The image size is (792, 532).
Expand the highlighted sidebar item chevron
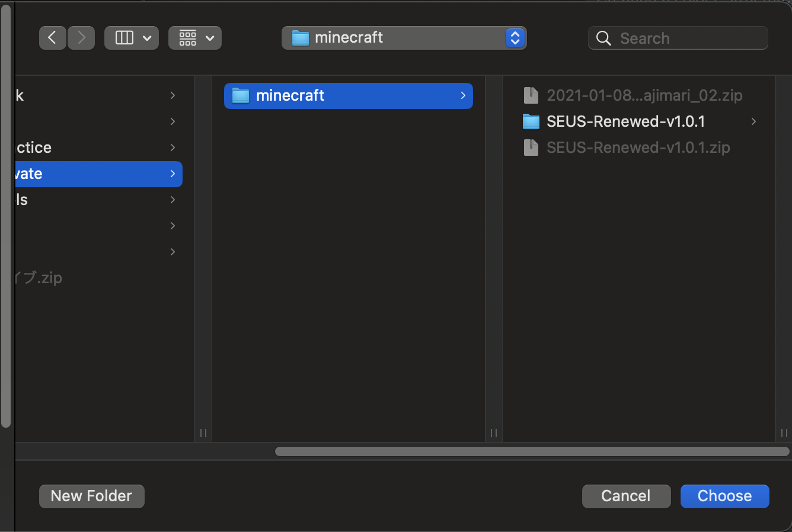pos(172,174)
